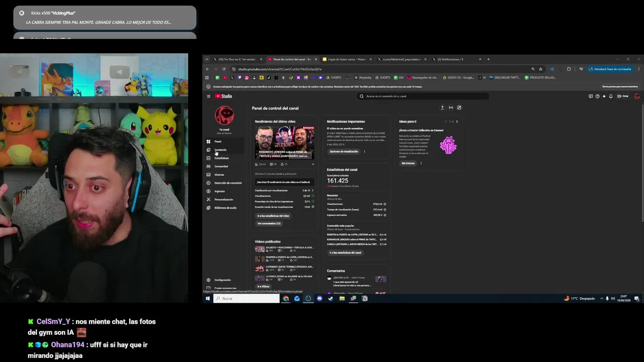Switch to the 'Tio Shur en X' tab
Screen dimensions: 644x362
pyautogui.click(x=237, y=59)
